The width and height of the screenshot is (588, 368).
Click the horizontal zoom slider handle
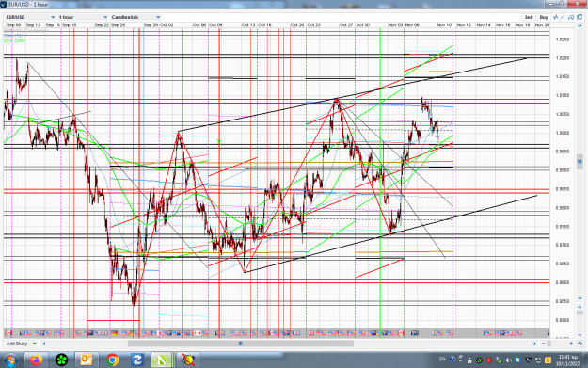[549, 344]
